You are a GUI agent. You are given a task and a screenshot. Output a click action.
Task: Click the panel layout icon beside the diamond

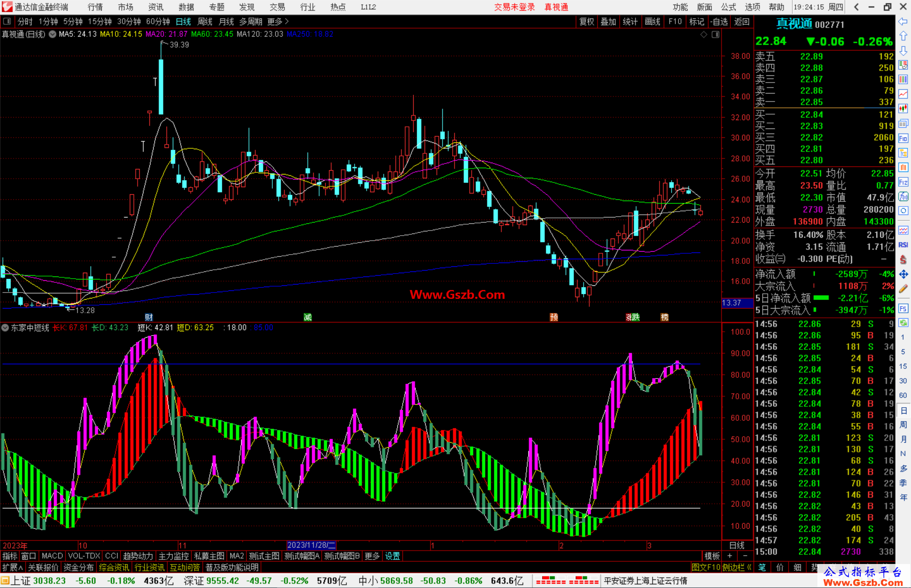[715, 35]
